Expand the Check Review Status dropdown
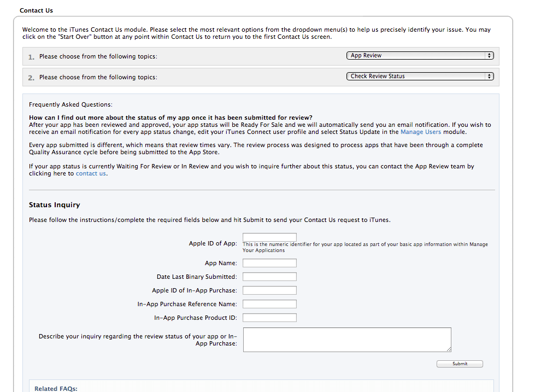 [420, 77]
